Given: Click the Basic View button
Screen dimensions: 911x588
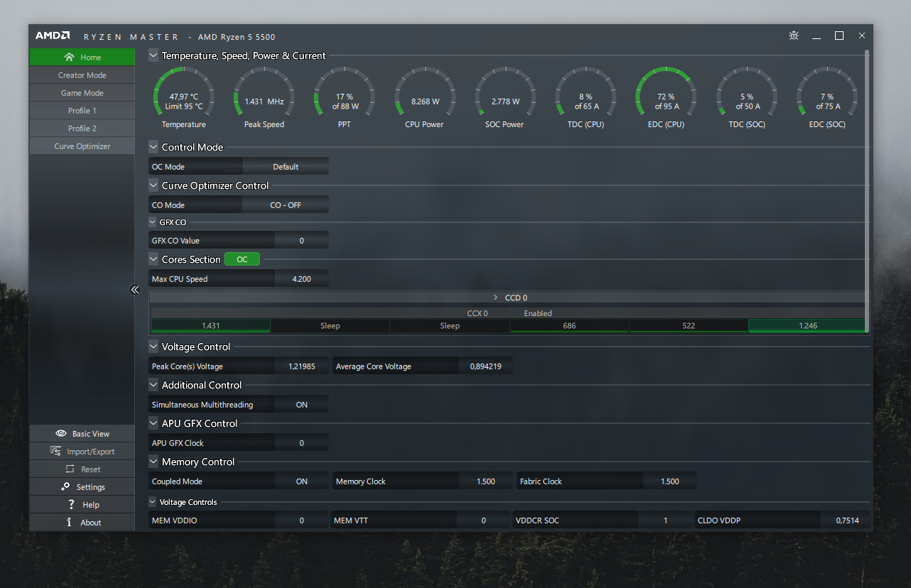Looking at the screenshot, I should [x=82, y=433].
